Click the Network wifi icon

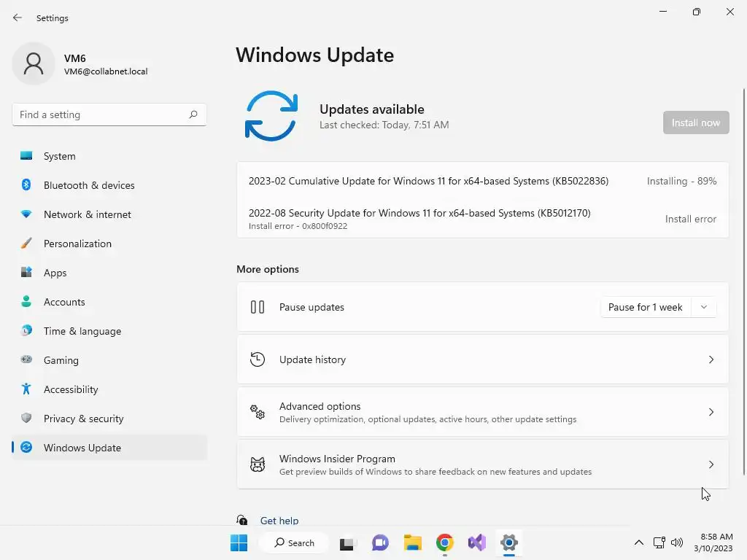(26, 214)
